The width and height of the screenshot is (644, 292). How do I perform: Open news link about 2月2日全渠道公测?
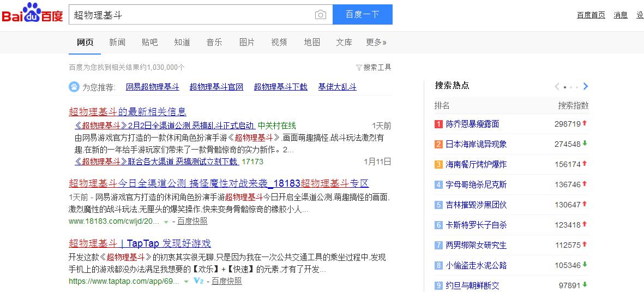tap(165, 126)
